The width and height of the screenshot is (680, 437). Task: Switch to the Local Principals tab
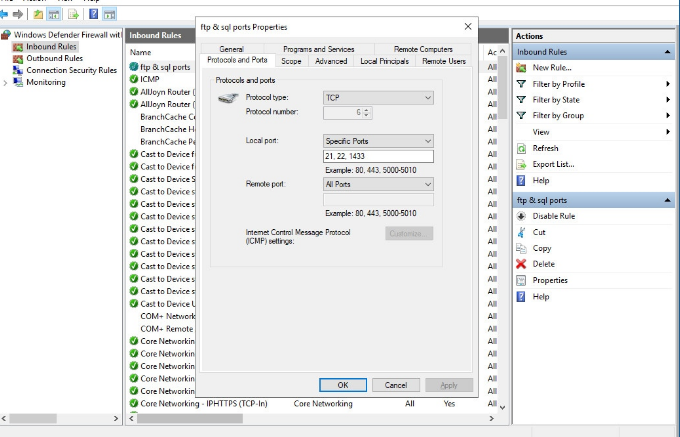coord(385,61)
